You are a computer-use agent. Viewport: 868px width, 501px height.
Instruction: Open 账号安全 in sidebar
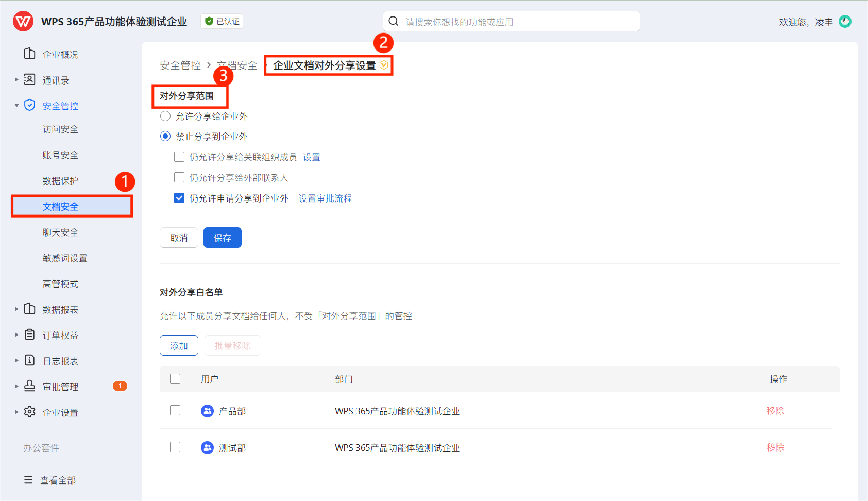60,155
